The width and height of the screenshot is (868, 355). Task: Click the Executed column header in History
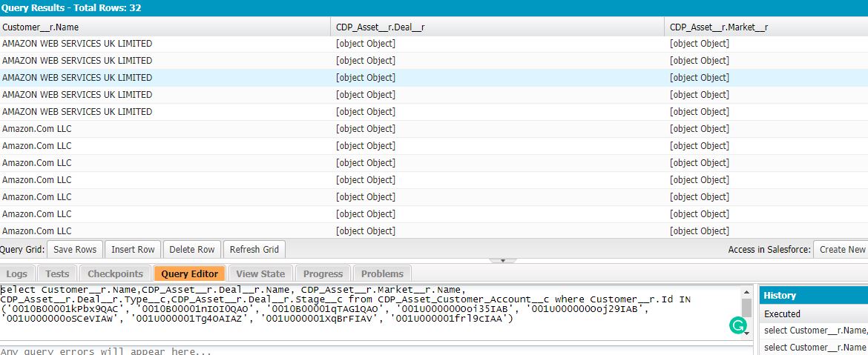click(814, 313)
